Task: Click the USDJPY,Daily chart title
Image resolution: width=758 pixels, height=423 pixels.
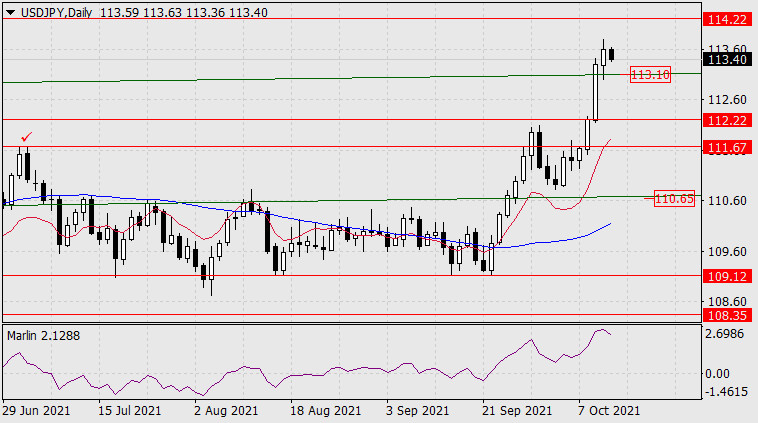Action: tap(56, 13)
